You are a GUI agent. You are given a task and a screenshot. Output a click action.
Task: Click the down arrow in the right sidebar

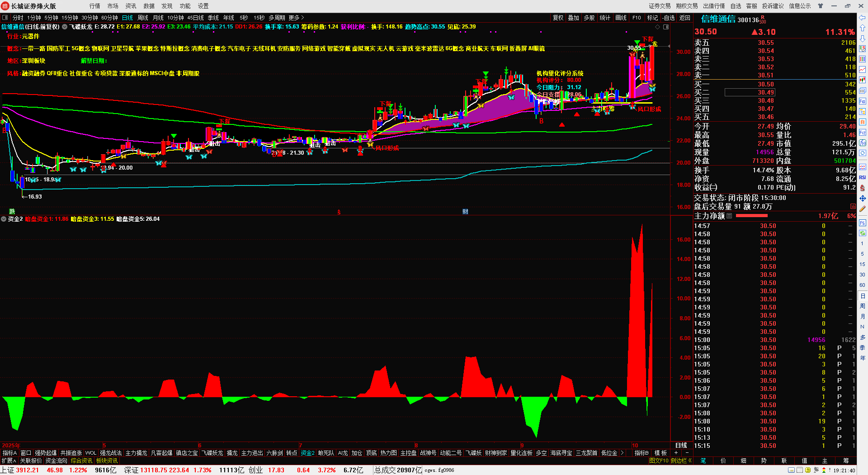click(x=863, y=38)
